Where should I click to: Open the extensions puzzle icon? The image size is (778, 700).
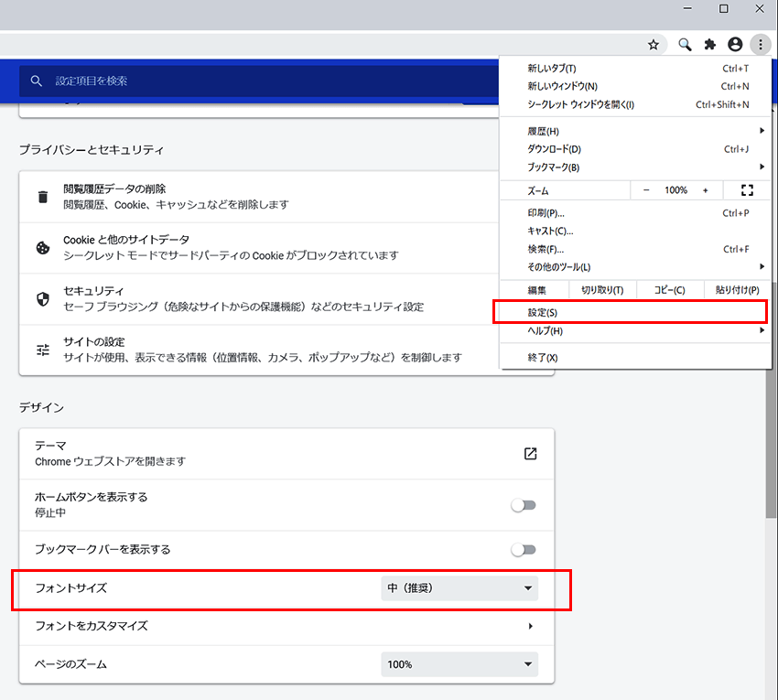(709, 45)
